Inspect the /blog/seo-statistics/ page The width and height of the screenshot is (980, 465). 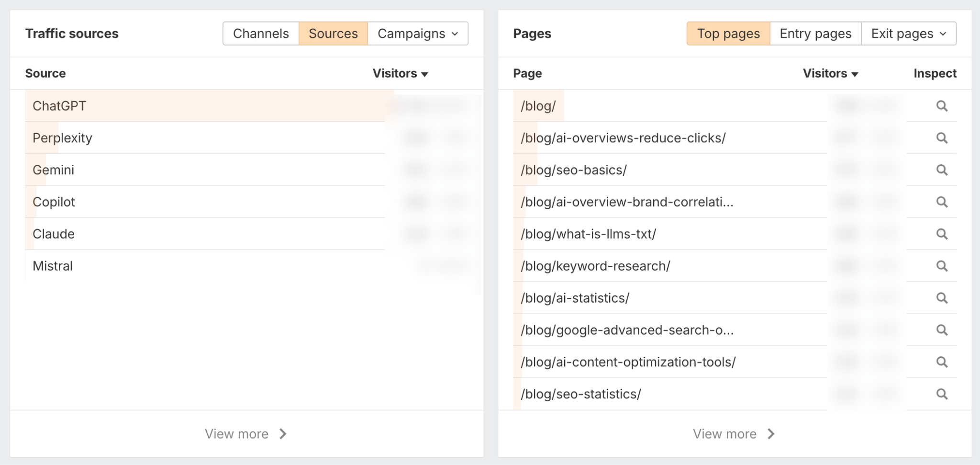click(942, 394)
